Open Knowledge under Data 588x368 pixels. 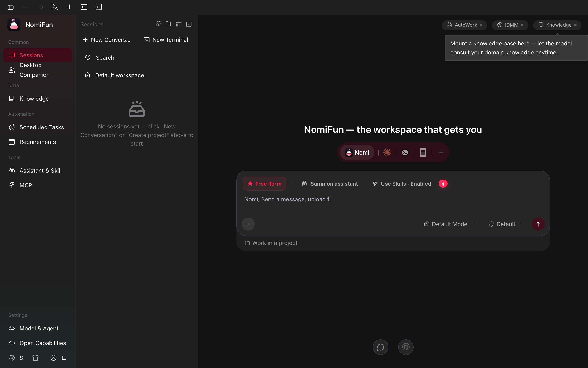38,99
